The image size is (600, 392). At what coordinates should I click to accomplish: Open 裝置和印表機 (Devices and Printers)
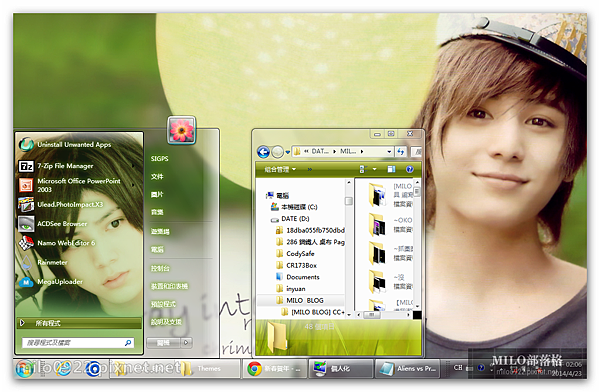click(169, 286)
